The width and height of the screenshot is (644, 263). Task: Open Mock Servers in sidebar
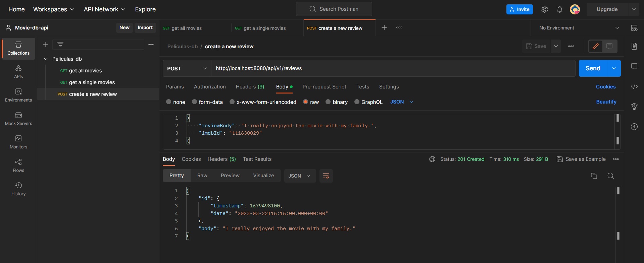[x=18, y=119]
